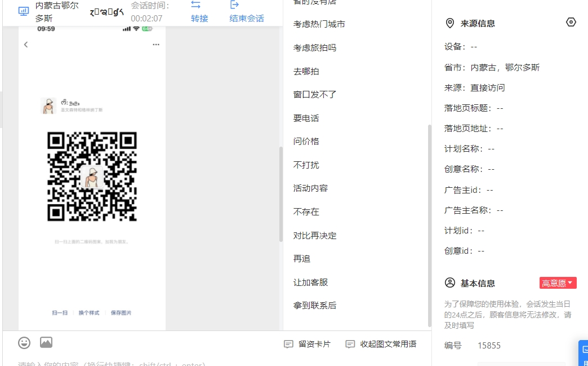Select quick phrase 再追

click(x=301, y=259)
